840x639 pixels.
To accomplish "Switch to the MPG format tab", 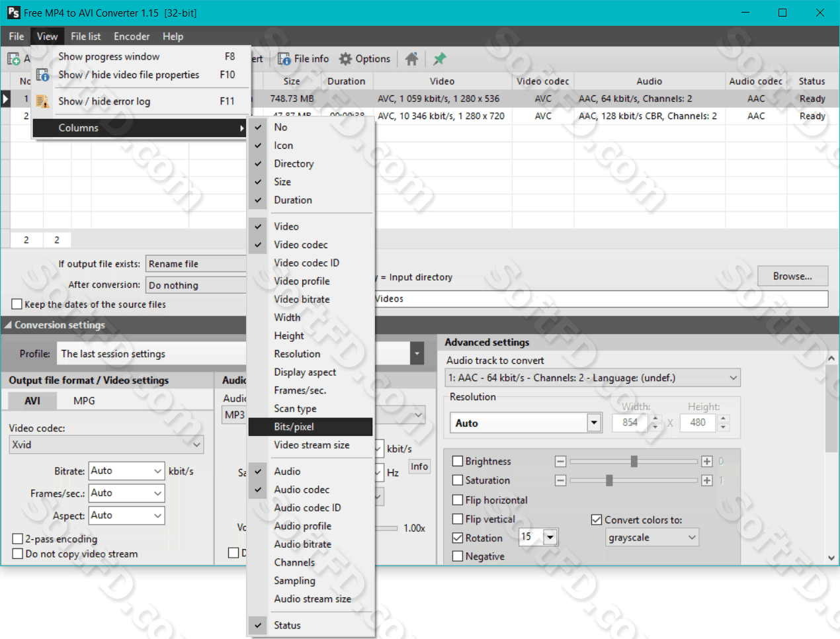I will coord(84,401).
